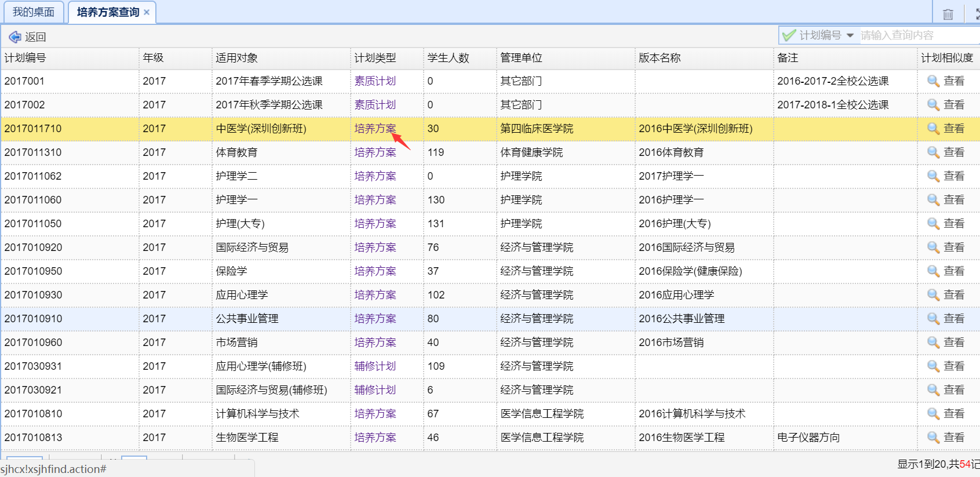Viewport: 980px width, 477px height.
Task: Click magnifier 查看 icon for plan 2017001
Action: pyautogui.click(x=933, y=81)
